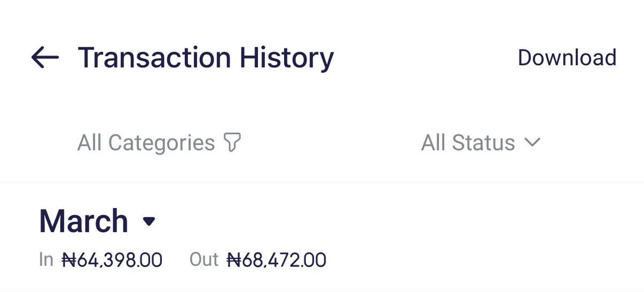Expand the All Status chevron
Screen dimensions: 644x292
click(531, 143)
